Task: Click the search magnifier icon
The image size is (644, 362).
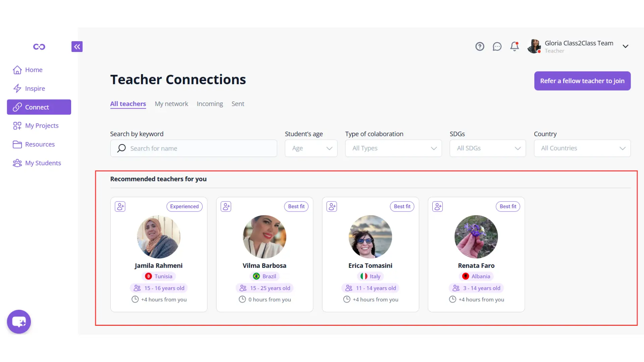Action: (x=121, y=148)
